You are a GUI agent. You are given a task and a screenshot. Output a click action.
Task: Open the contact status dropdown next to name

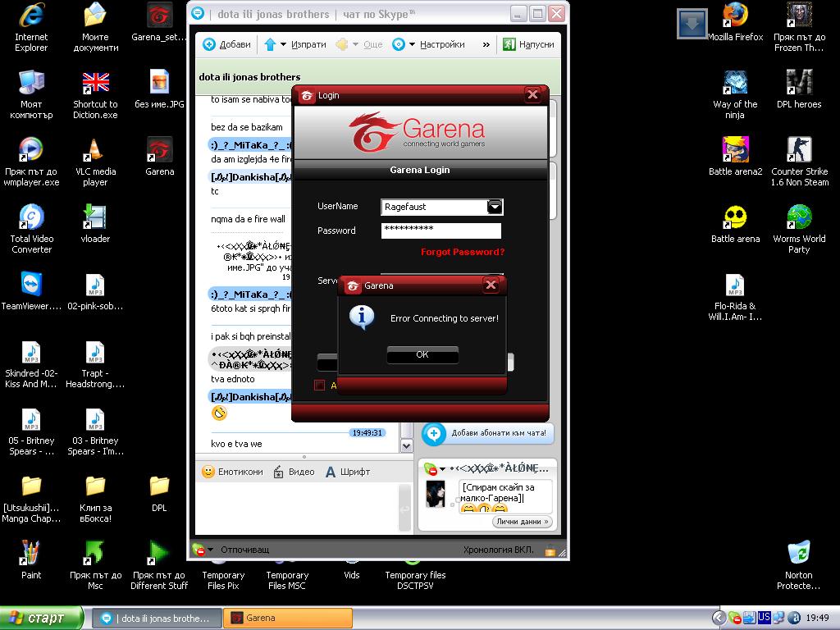tap(442, 469)
